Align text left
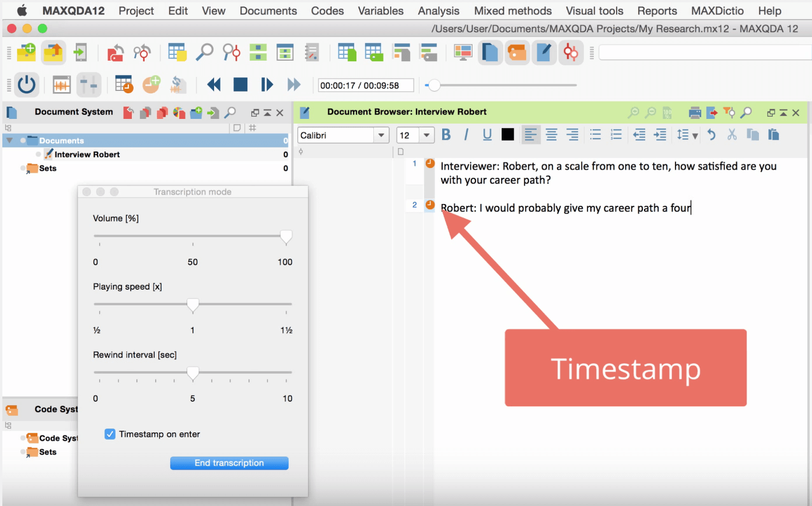This screenshot has width=812, height=506. click(530, 135)
